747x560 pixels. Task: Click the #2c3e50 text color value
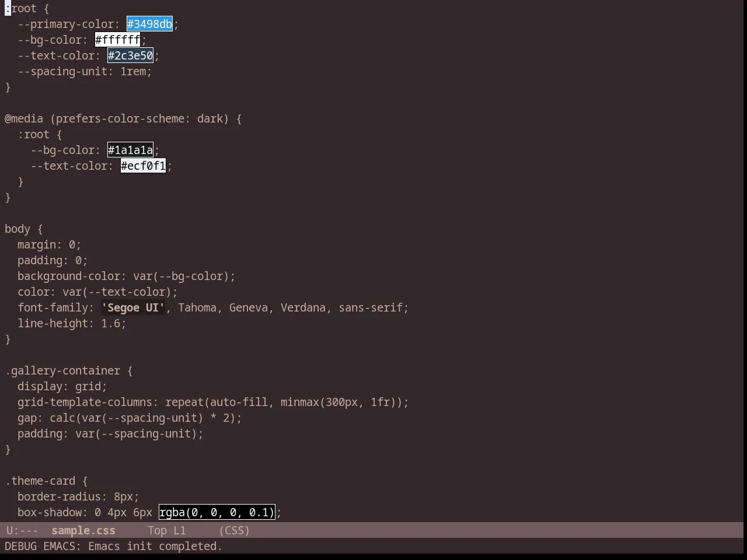pos(131,55)
